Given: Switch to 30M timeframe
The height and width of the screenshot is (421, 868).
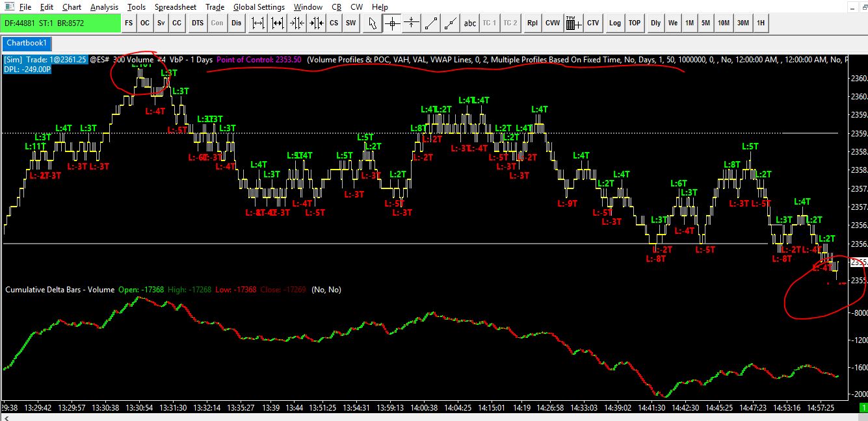Looking at the screenshot, I should [743, 23].
